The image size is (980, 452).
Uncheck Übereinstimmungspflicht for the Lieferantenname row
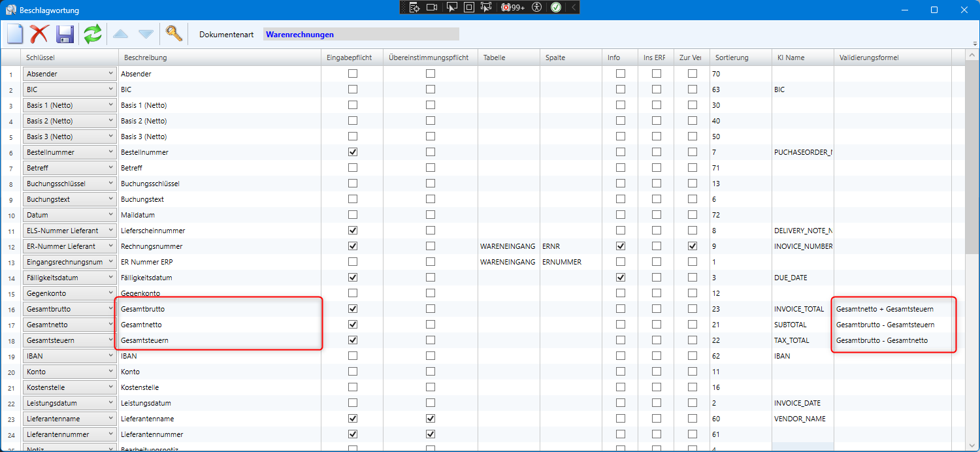[x=431, y=419]
